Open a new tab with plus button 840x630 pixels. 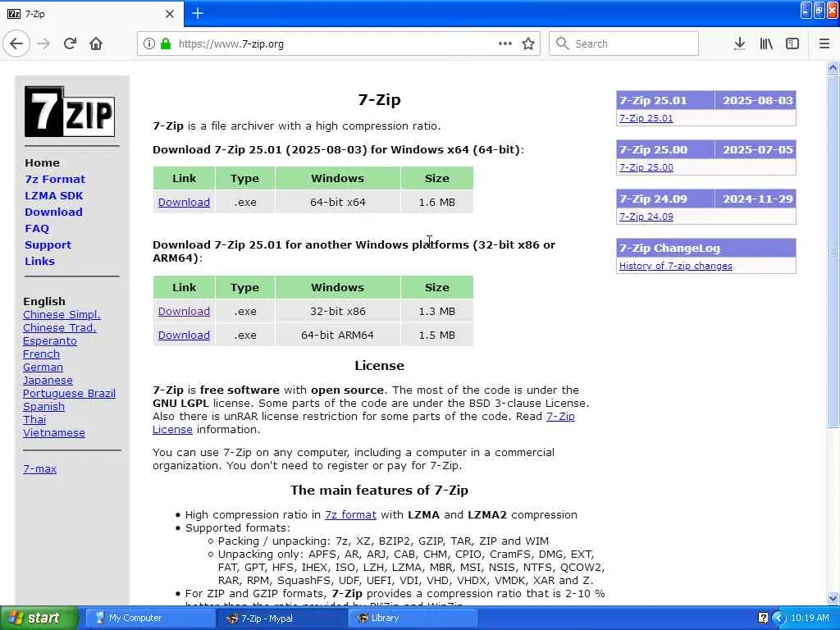(198, 13)
